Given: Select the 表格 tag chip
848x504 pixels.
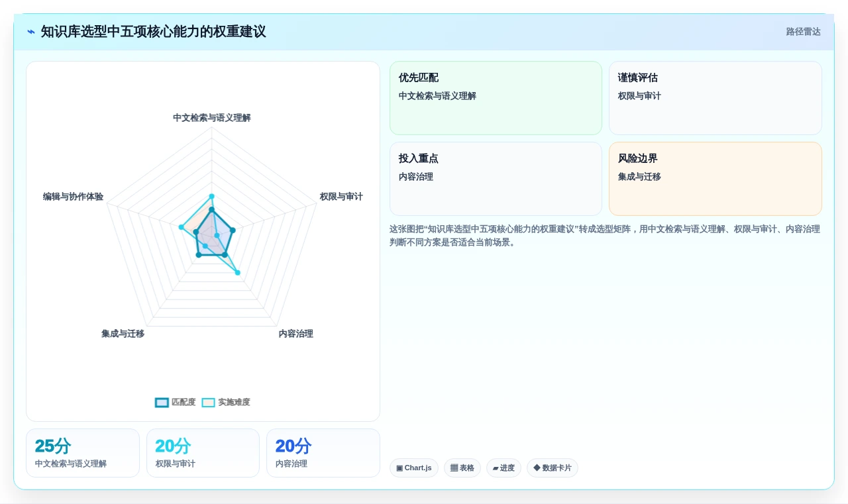Looking at the screenshot, I should click(x=462, y=468).
